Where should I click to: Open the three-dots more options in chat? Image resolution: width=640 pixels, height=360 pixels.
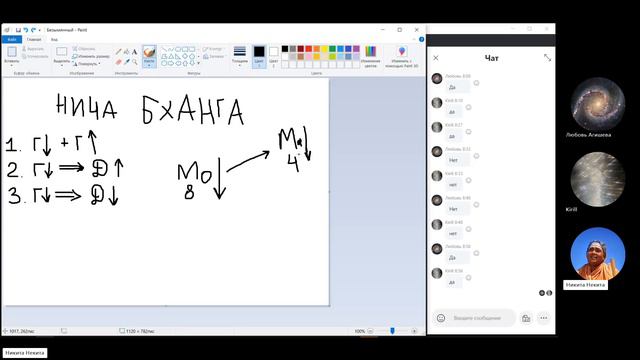coord(544,318)
